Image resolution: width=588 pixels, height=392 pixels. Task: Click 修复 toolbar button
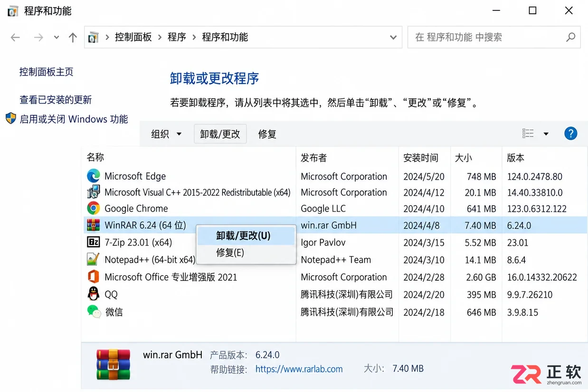click(x=267, y=134)
